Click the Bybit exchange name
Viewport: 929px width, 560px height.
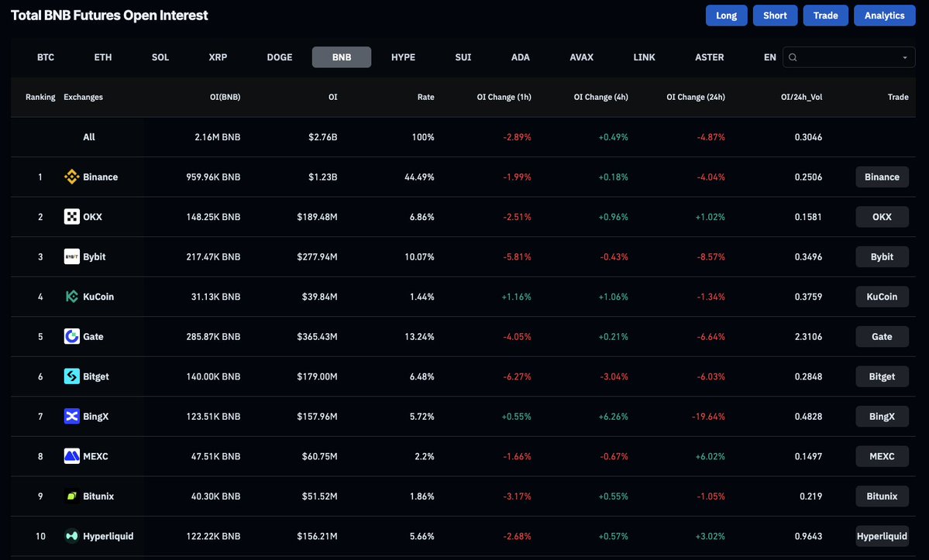click(95, 257)
